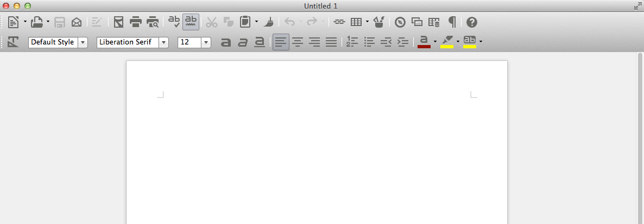Apply the dark red font color swatch
Screen dimensions: 644x224
(424, 42)
